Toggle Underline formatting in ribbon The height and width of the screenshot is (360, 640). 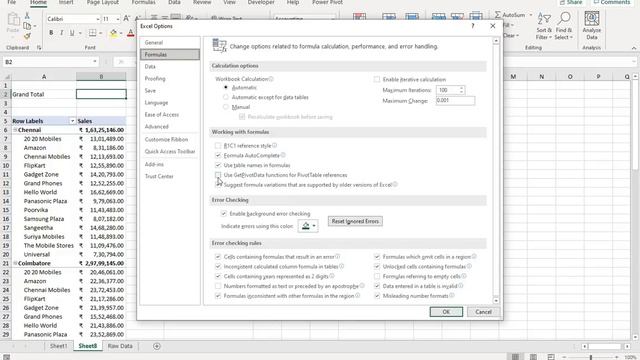coord(72,33)
